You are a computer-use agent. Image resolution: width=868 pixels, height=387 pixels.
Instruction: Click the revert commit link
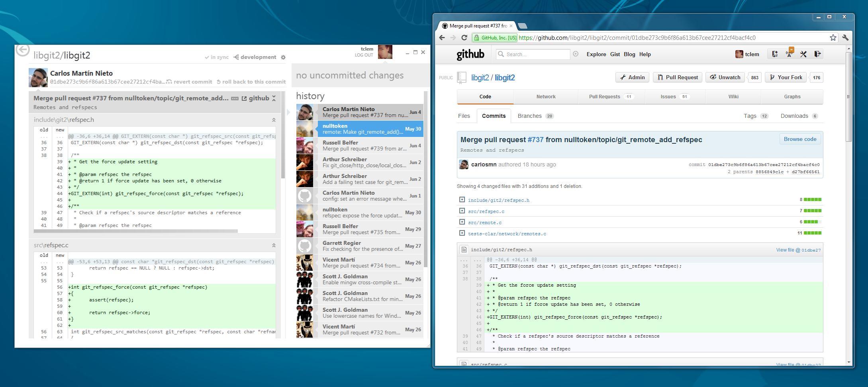click(x=189, y=82)
